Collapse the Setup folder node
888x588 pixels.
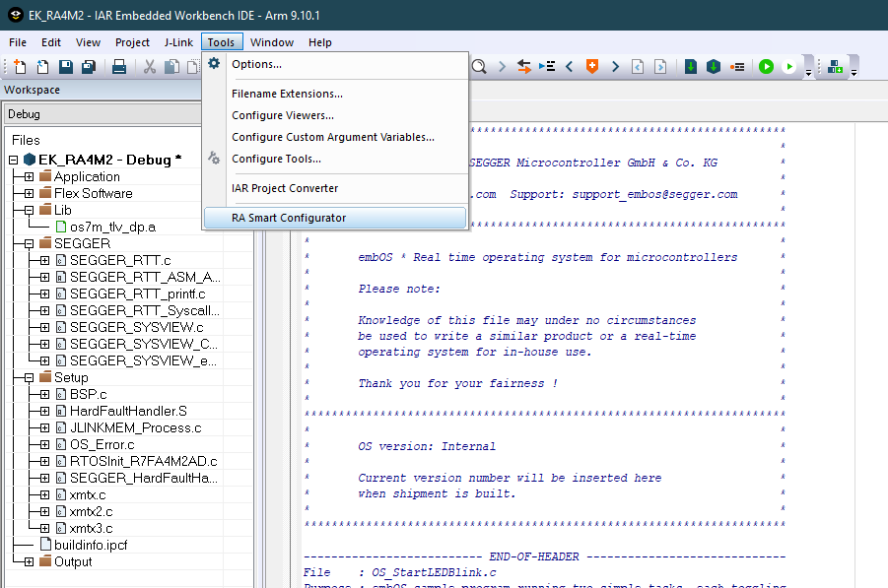click(27, 377)
